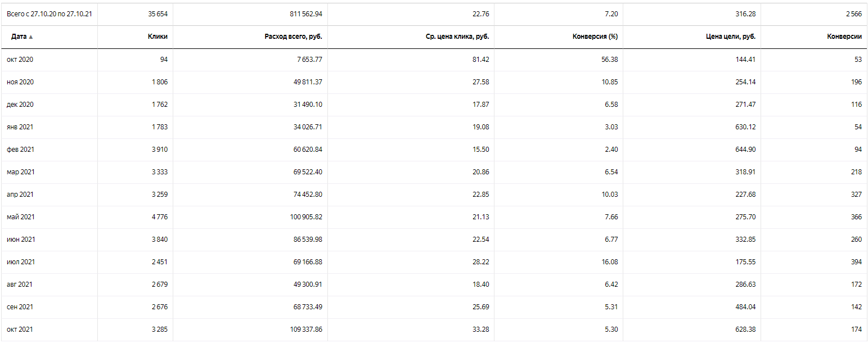Click the sort arrow beside Дата header

(x=31, y=37)
